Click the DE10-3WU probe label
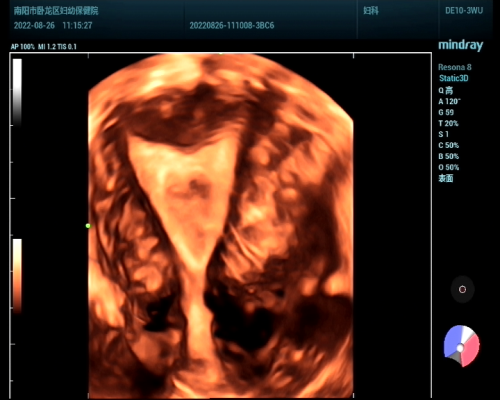 pyautogui.click(x=464, y=11)
